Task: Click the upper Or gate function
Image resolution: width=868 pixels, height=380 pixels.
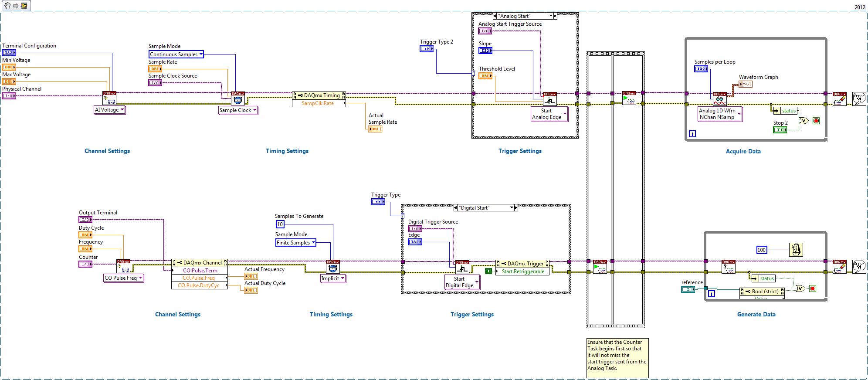Action: click(x=804, y=121)
